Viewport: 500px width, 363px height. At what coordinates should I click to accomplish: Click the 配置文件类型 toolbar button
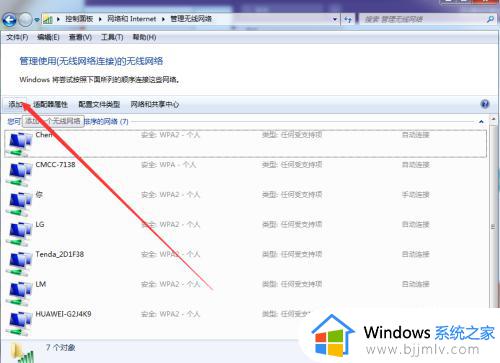(x=99, y=104)
